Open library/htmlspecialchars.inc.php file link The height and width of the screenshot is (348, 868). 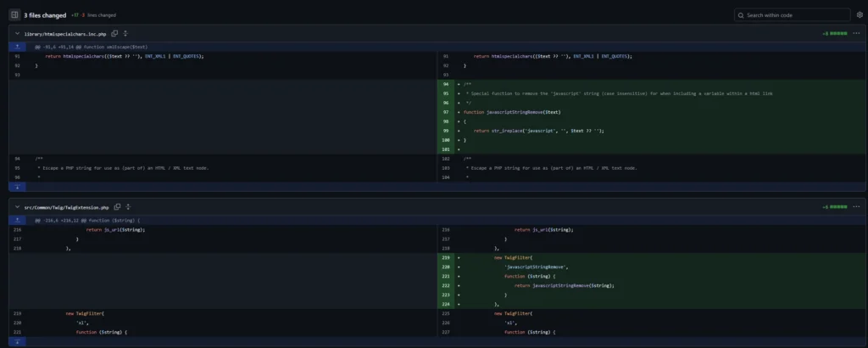[65, 34]
